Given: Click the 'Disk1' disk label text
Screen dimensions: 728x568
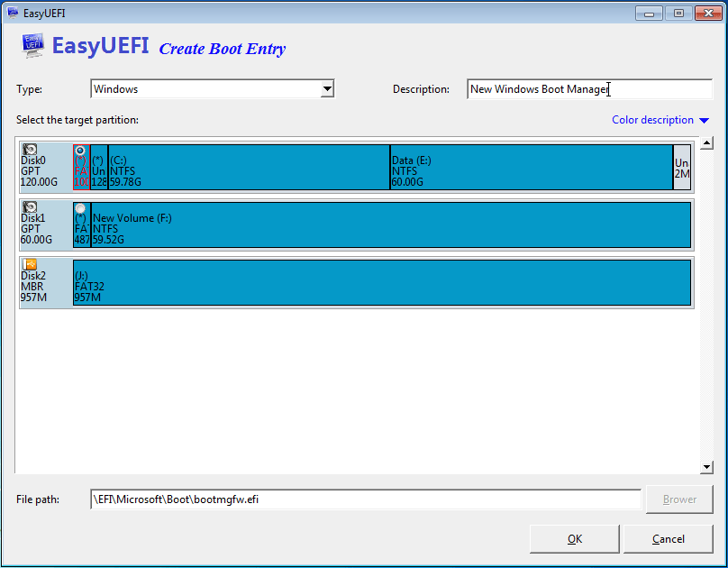Looking at the screenshot, I should 33,218.
